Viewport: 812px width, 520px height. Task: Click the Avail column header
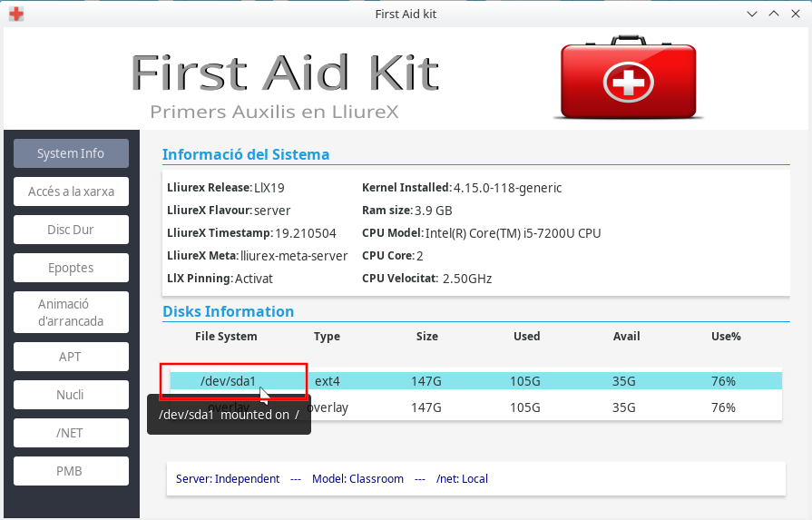(626, 337)
